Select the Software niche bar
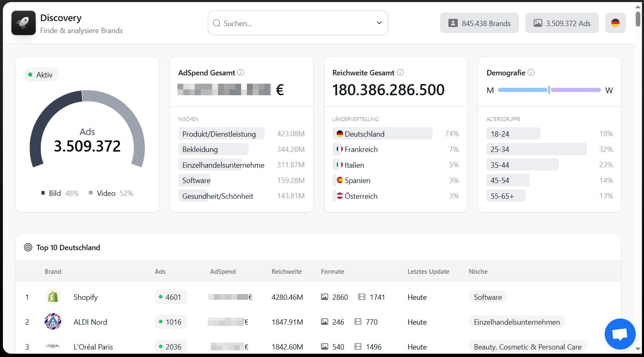Image resolution: width=644 pixels, height=357 pixels. click(194, 181)
